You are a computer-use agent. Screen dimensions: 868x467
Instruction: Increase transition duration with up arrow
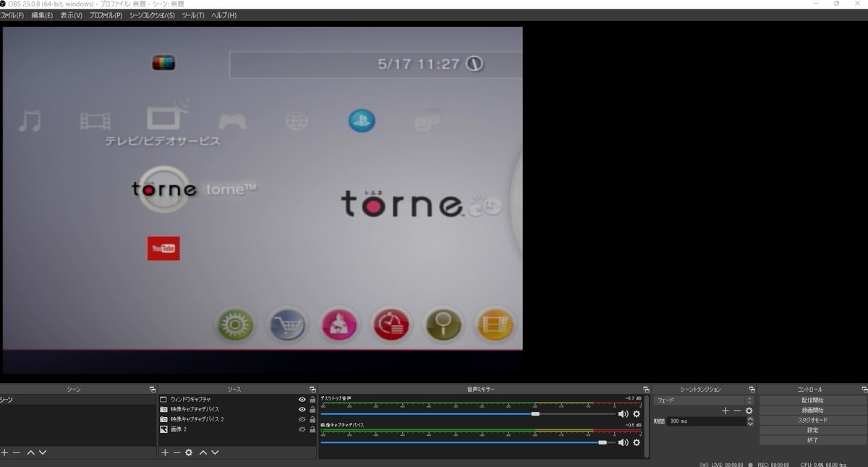coord(750,418)
